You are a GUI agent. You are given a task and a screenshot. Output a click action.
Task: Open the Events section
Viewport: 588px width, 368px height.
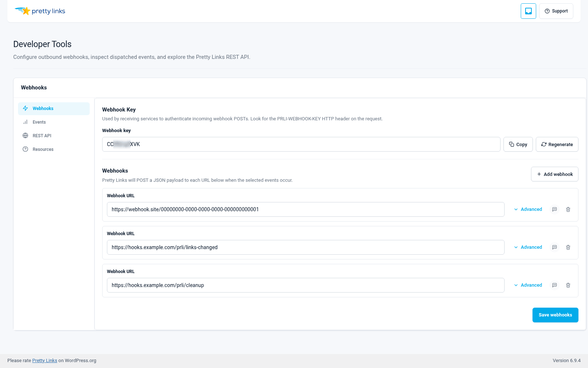point(54,122)
